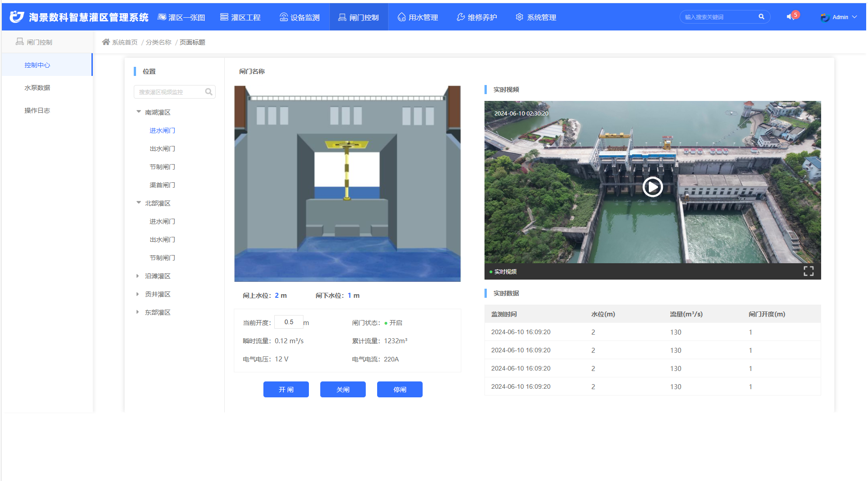Click the 用水管理 water drop icon

(402, 17)
